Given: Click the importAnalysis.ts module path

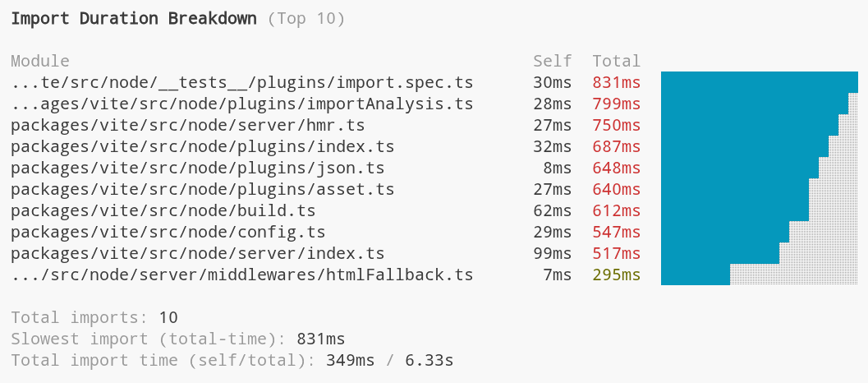Looking at the screenshot, I should 242,104.
